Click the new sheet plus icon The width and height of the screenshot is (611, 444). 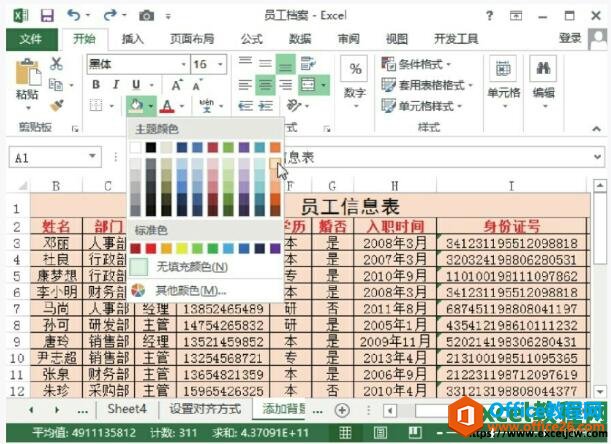point(342,410)
